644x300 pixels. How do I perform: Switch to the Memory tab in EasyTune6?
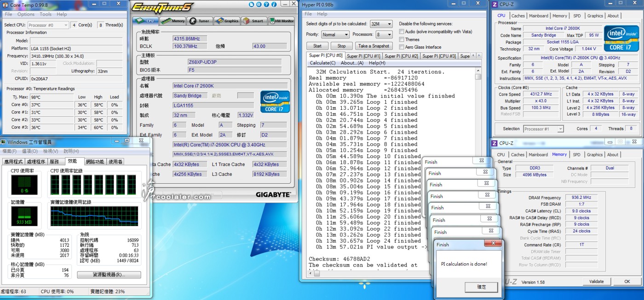coord(173,21)
